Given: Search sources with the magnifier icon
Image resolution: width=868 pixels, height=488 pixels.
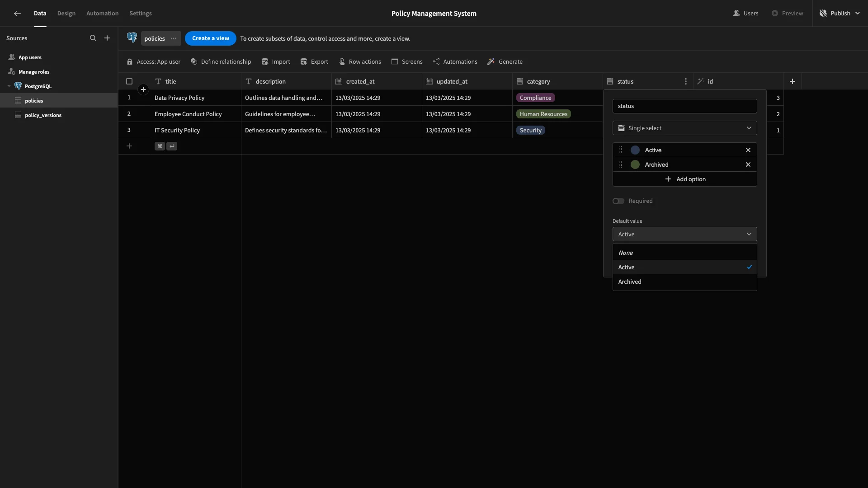Looking at the screenshot, I should pos(93,38).
